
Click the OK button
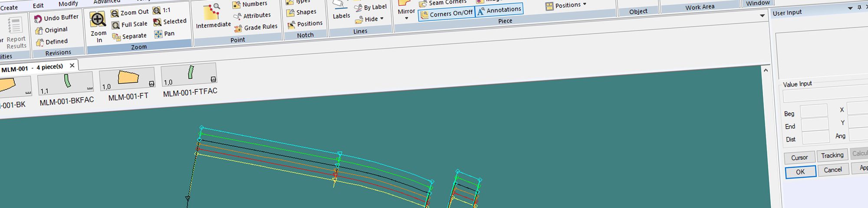click(x=800, y=172)
